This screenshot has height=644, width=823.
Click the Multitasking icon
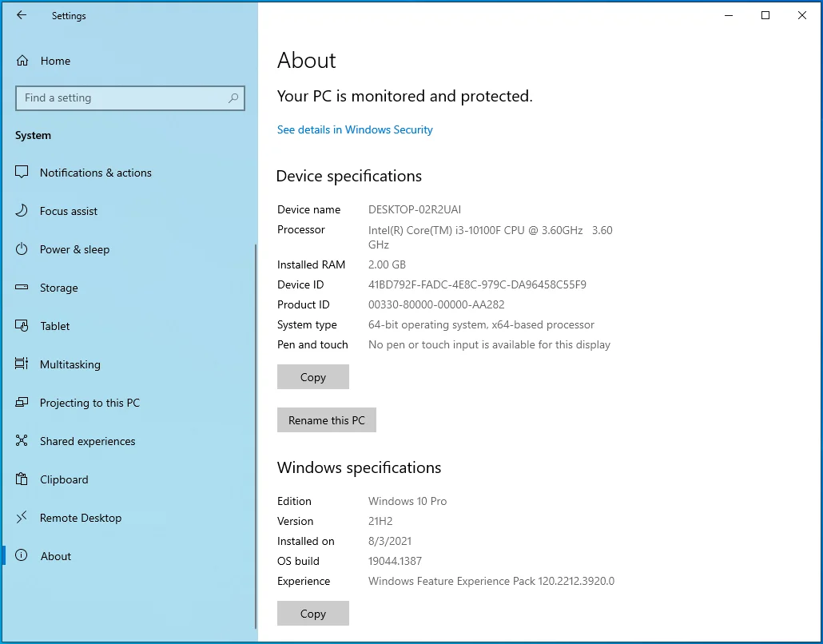(22, 364)
